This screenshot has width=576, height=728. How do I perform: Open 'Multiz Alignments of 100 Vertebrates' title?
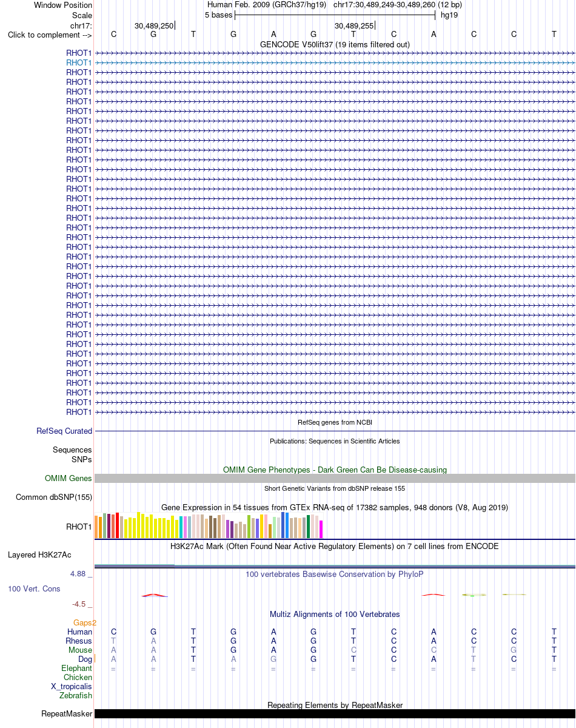pyautogui.click(x=335, y=615)
